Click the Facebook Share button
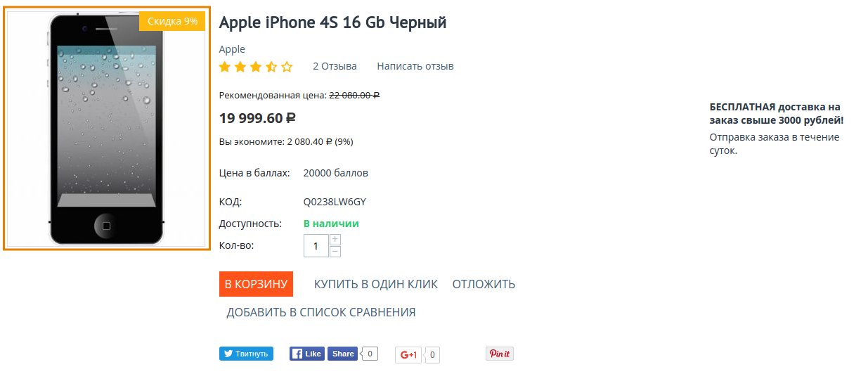 342,354
